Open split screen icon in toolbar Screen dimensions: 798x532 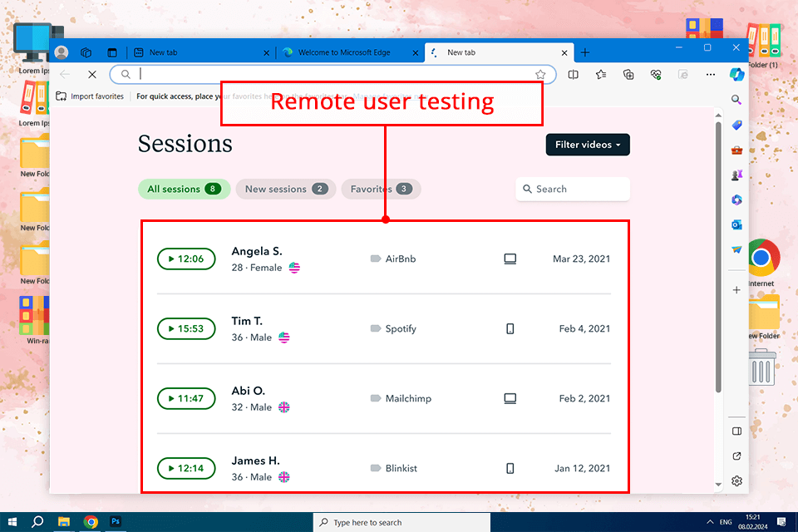574,75
